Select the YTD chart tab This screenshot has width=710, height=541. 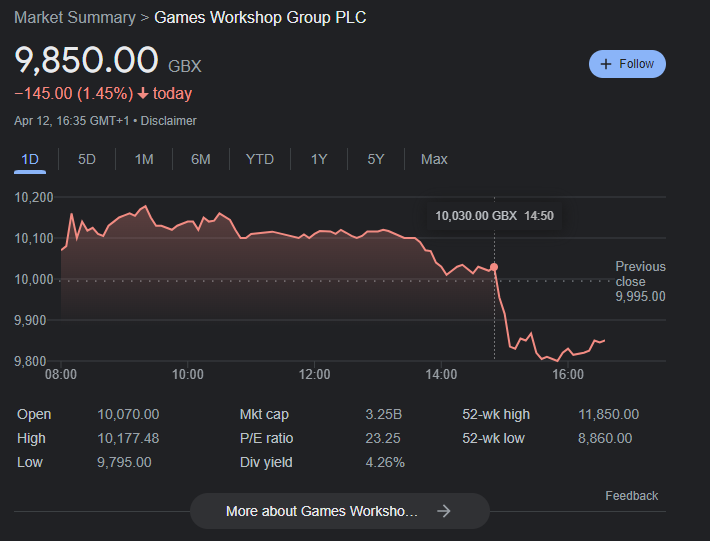coord(259,159)
